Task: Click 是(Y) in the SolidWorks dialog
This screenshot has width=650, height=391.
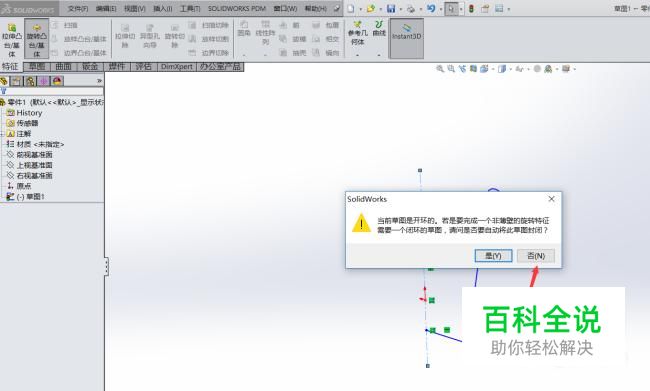Action: click(493, 256)
